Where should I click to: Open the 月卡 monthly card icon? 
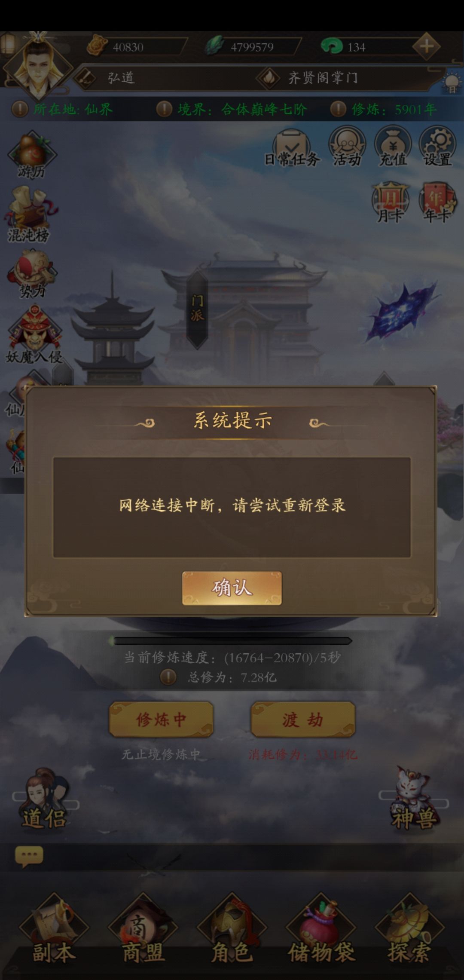390,202
